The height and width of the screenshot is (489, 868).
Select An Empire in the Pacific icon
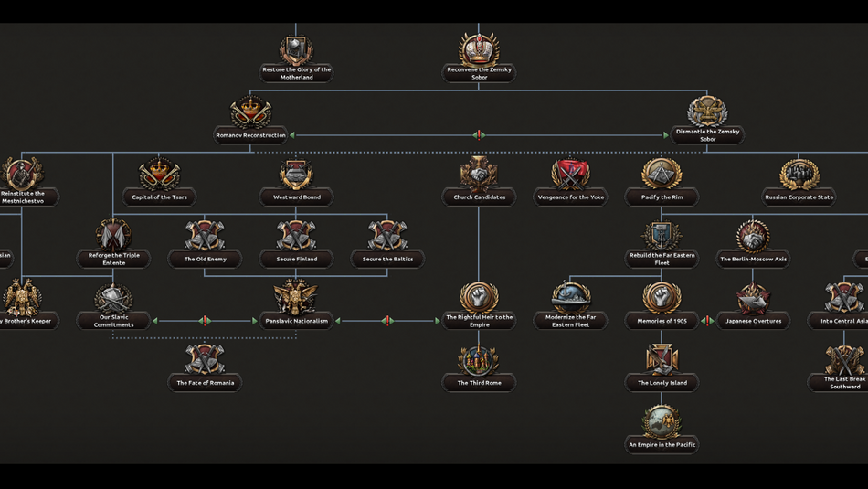click(x=662, y=422)
